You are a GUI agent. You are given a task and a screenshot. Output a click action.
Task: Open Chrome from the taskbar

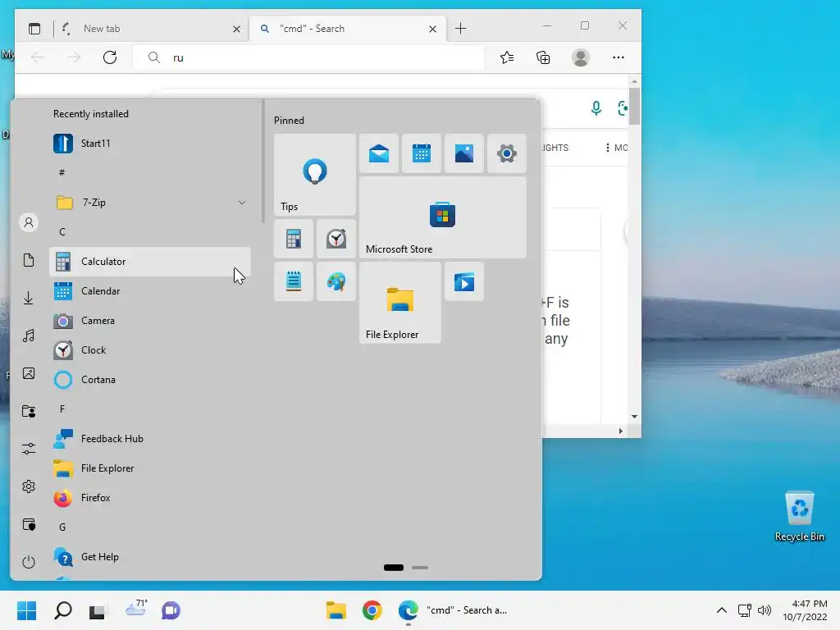pos(372,610)
